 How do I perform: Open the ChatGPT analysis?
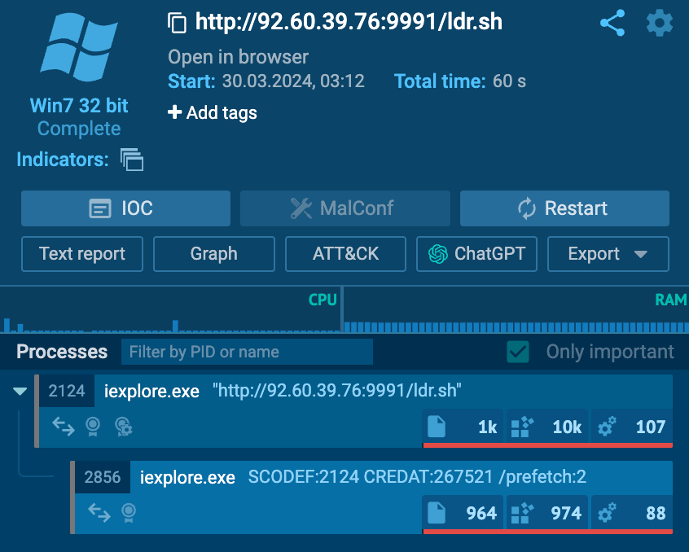click(477, 254)
